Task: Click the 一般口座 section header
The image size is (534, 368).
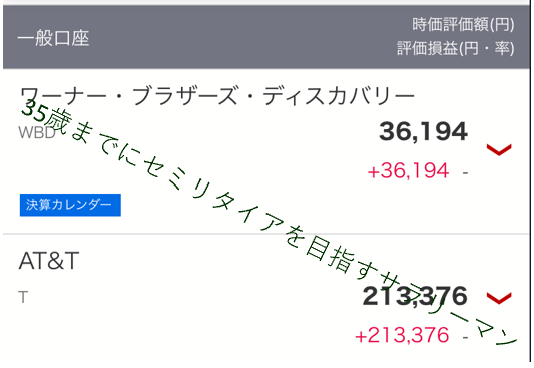Action: (53, 38)
